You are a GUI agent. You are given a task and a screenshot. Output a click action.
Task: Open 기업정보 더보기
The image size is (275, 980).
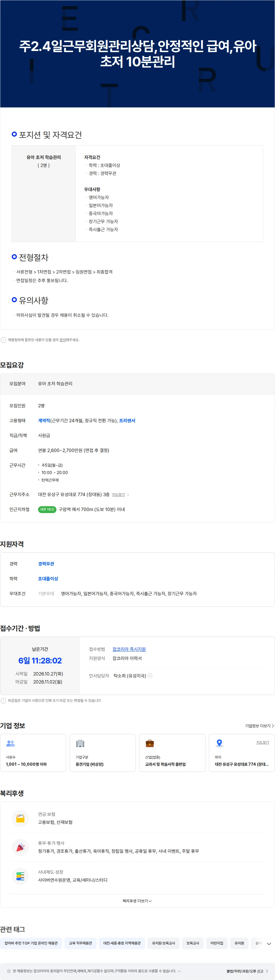260,726
